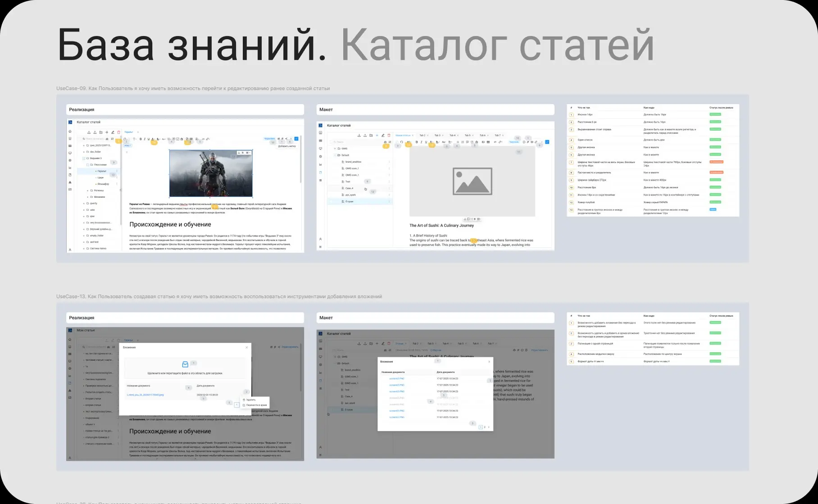The height and width of the screenshot is (504, 818).
Task: Select image placeholder in UseCase-09 Макет editor
Action: tap(472, 182)
